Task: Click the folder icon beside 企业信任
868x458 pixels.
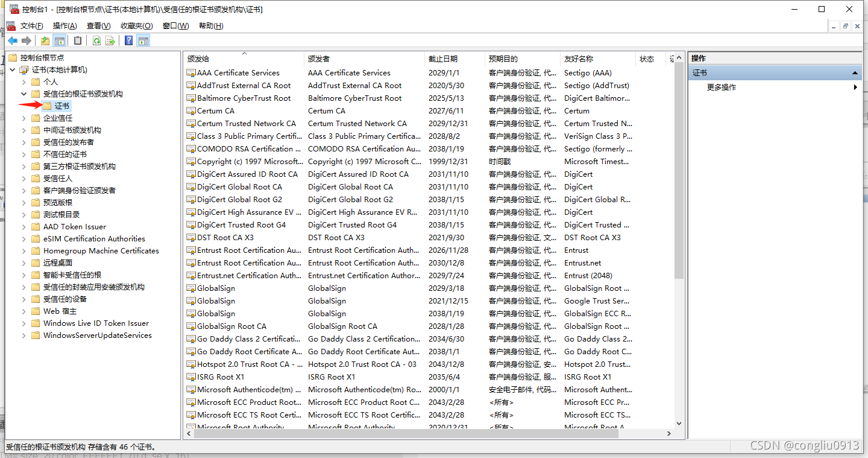Action: (36, 118)
